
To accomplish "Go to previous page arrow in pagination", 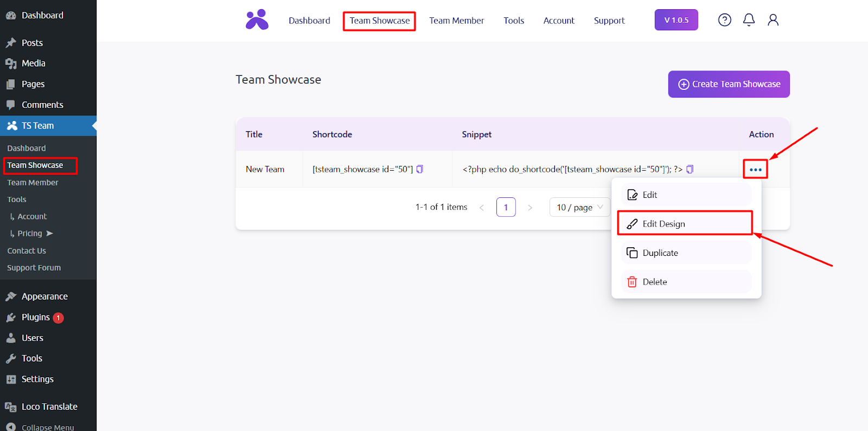I will [482, 208].
